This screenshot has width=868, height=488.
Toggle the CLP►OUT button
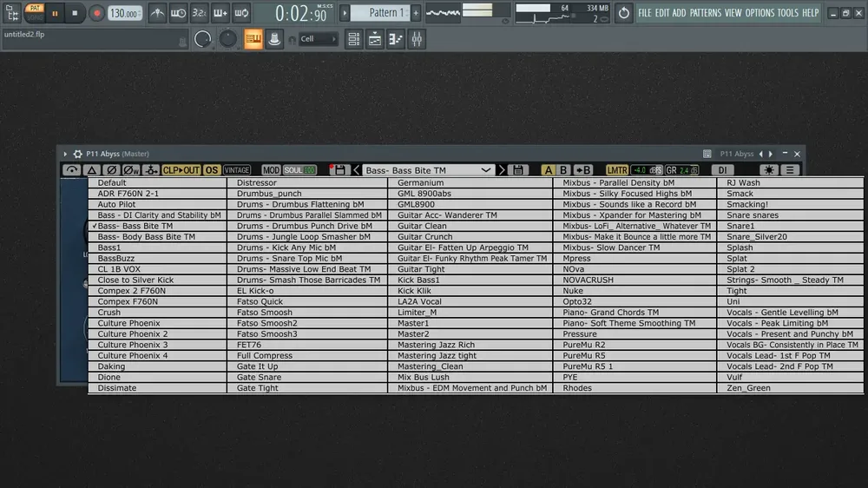[x=181, y=170]
